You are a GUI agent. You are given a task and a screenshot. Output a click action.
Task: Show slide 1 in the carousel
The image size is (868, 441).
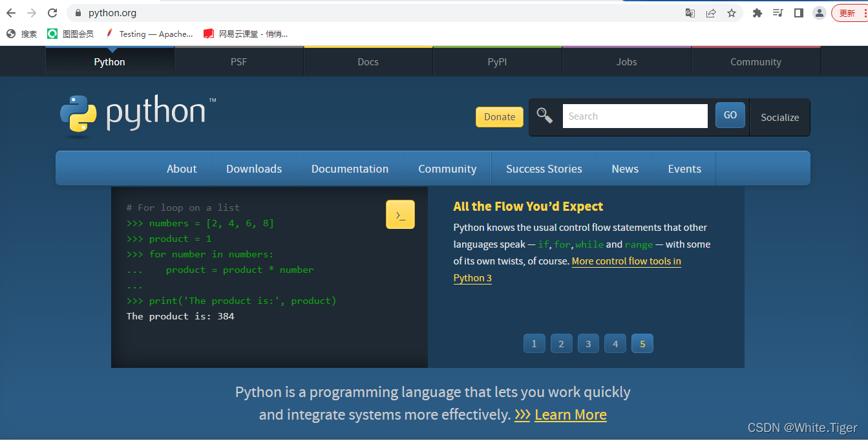point(534,343)
